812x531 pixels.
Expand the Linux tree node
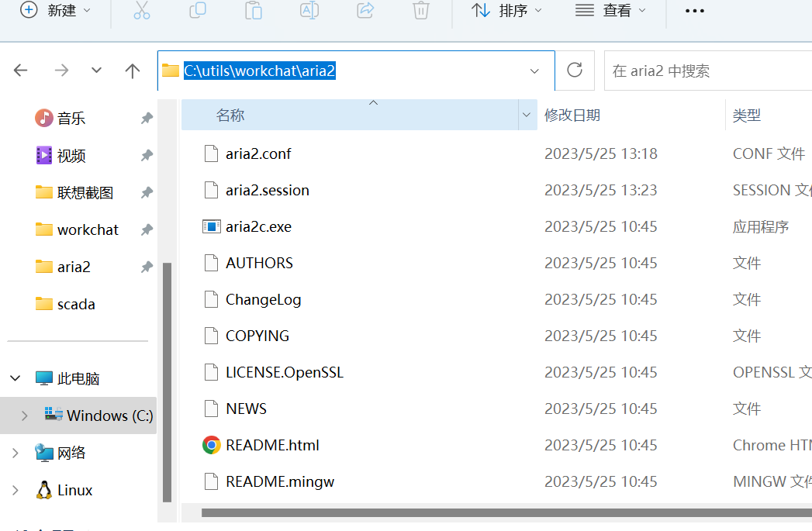16,490
